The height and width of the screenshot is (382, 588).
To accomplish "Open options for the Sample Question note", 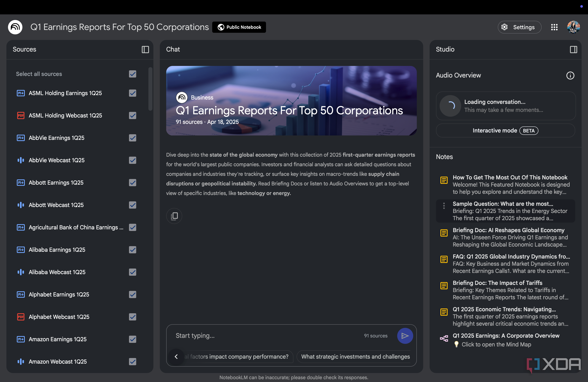I will (x=444, y=206).
